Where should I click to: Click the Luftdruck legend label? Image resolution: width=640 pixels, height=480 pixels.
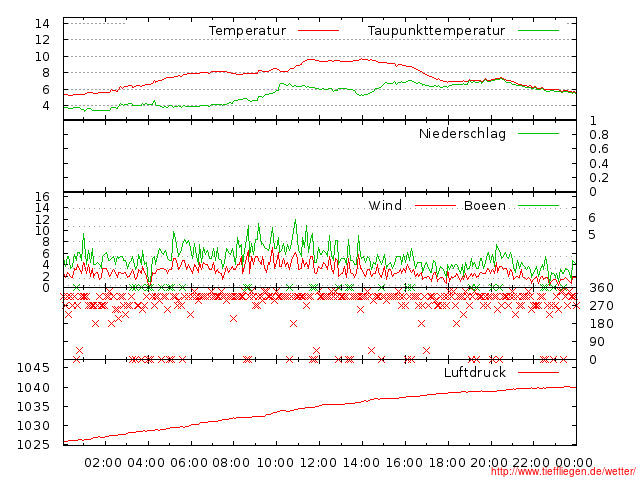click(475, 372)
